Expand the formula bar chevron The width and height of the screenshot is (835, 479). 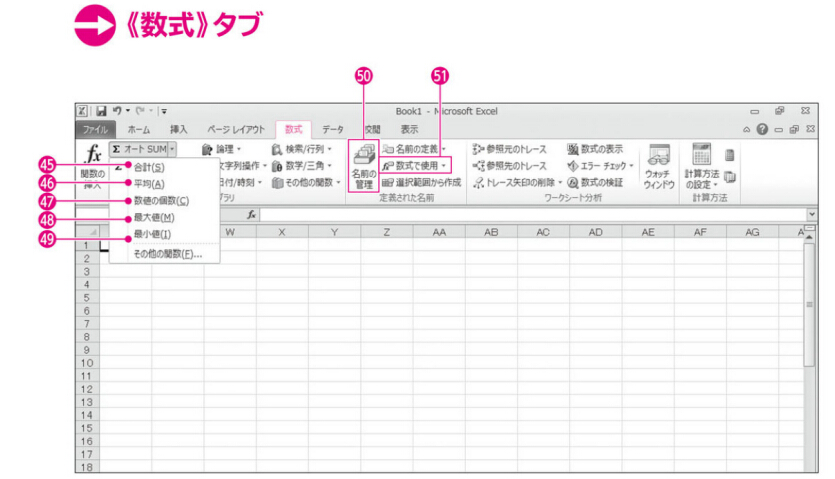(x=812, y=214)
